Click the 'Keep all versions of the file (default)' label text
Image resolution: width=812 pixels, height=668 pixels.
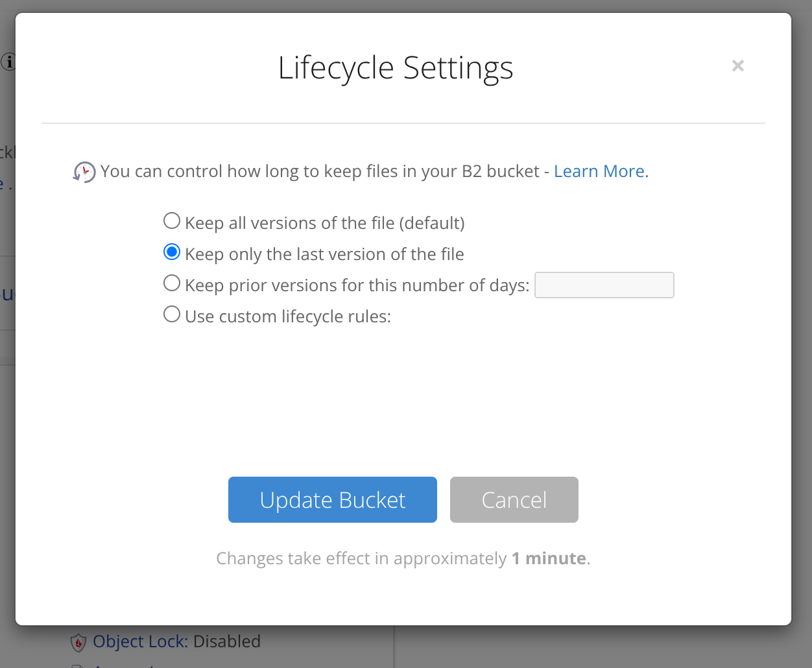click(324, 223)
